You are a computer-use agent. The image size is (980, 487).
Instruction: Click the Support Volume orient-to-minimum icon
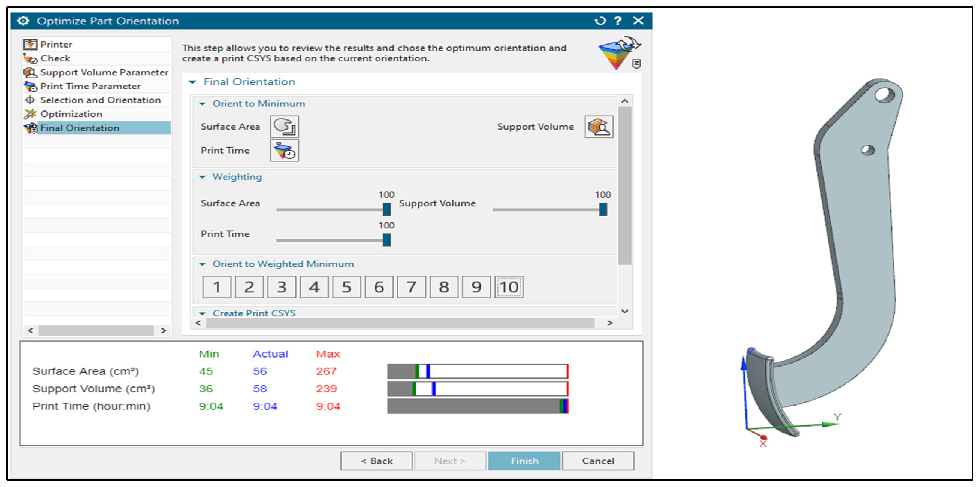(598, 127)
